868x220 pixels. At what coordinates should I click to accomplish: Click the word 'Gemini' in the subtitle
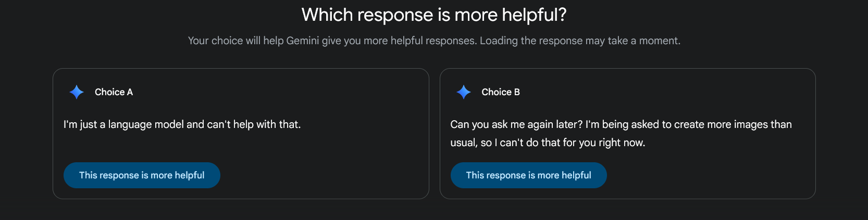[302, 41]
